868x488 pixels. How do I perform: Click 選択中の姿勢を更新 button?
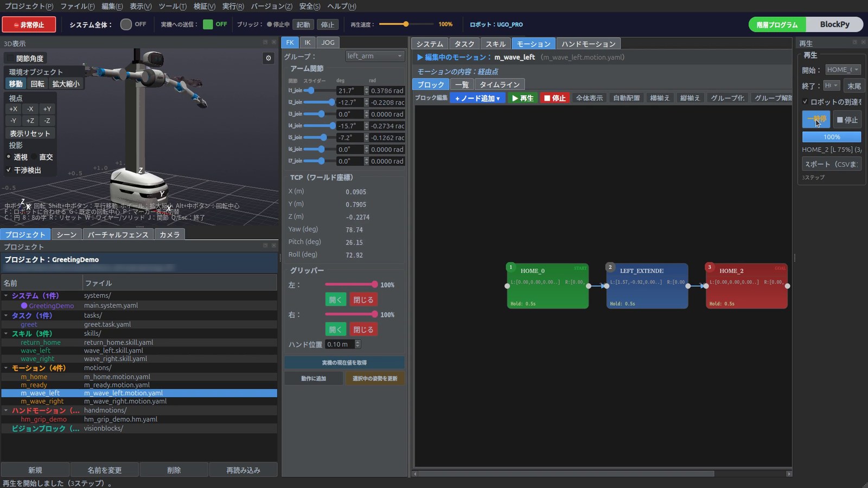375,378
